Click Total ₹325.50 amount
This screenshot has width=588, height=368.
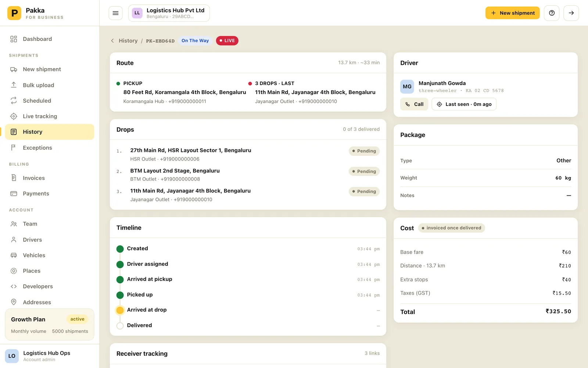[x=558, y=311]
